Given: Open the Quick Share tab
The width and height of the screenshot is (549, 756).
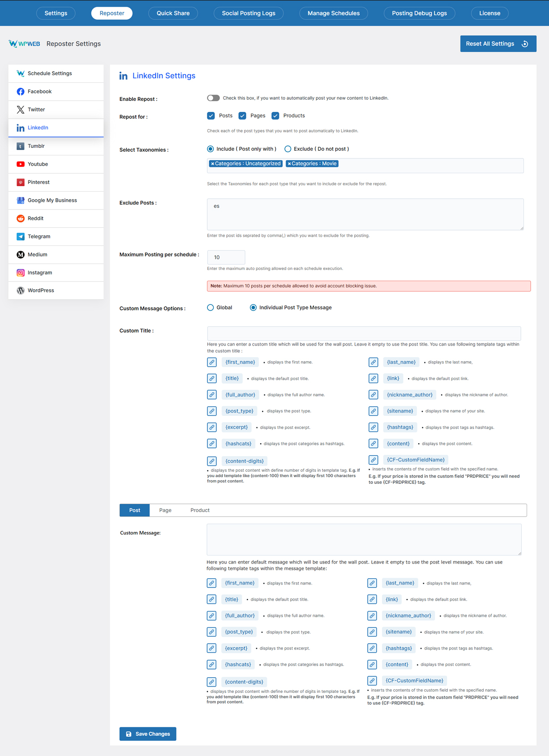Looking at the screenshot, I should coord(173,13).
